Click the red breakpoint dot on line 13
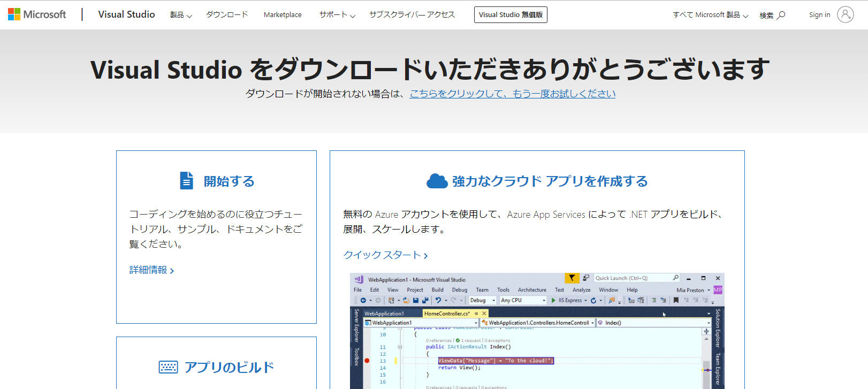Image resolution: width=868 pixels, height=389 pixels. pos(367,361)
